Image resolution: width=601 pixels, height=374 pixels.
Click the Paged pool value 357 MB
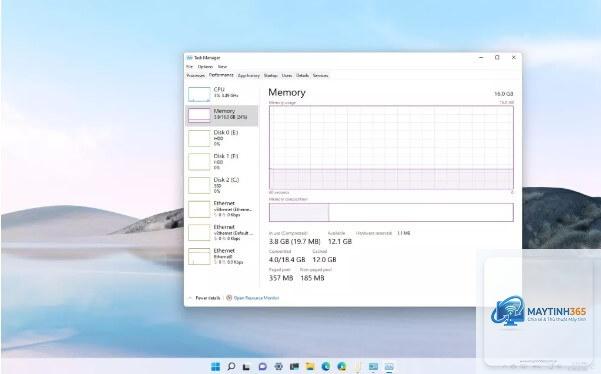[281, 278]
